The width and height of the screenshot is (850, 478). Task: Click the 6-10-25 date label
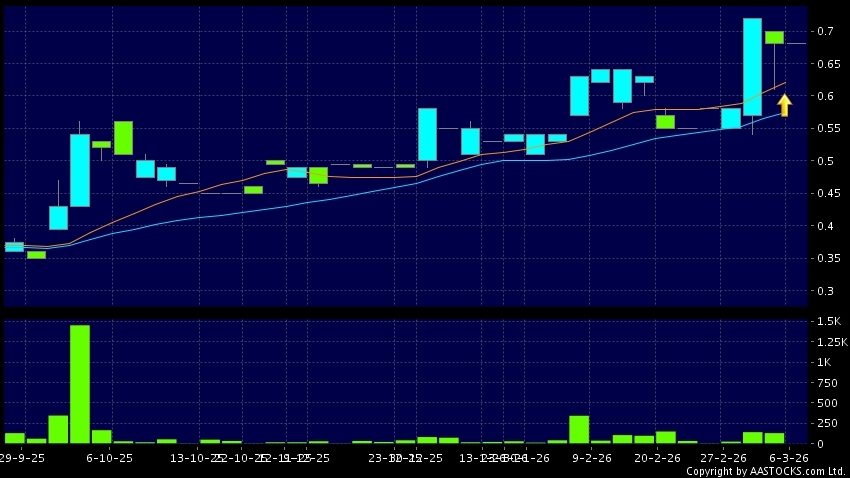(110, 457)
